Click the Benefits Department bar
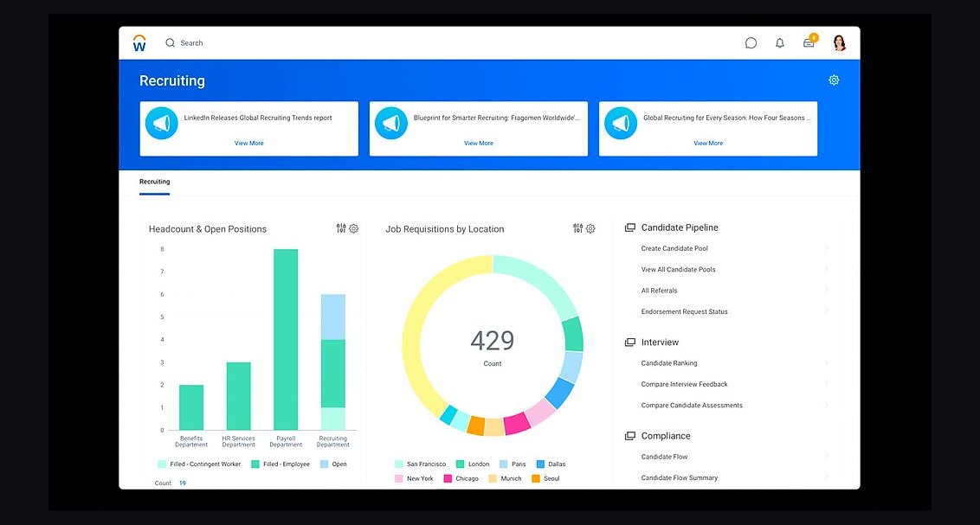Viewport: 980px width, 525px height. [x=191, y=407]
